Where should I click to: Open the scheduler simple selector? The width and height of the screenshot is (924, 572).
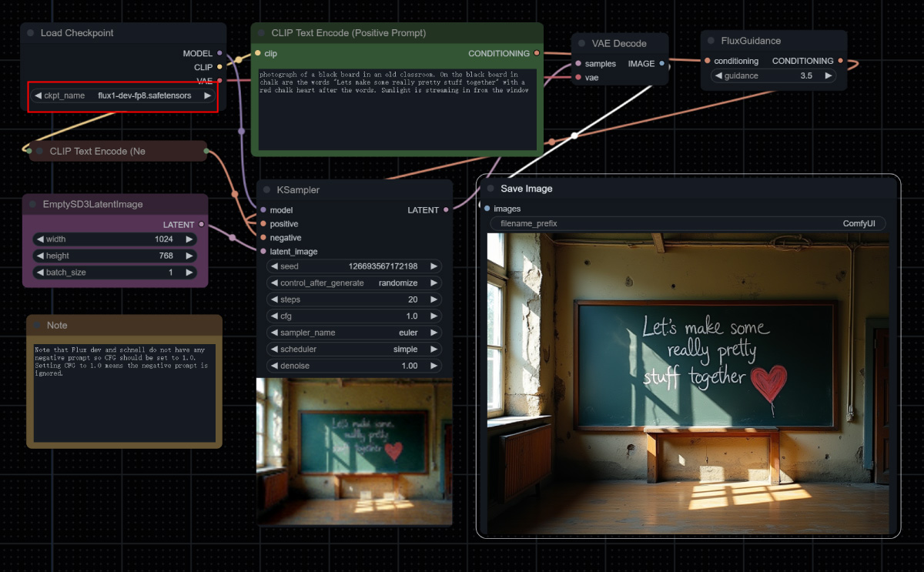pyautogui.click(x=354, y=349)
